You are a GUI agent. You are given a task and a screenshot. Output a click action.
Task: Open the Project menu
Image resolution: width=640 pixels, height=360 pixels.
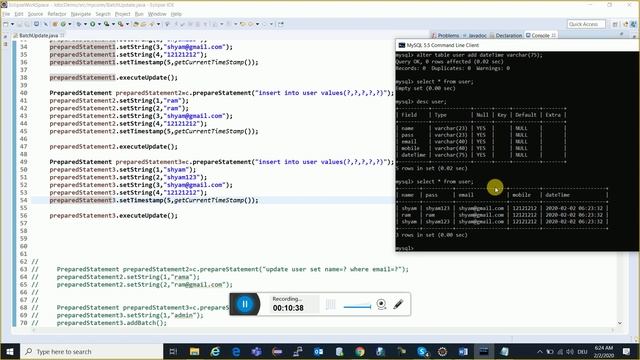(122, 14)
